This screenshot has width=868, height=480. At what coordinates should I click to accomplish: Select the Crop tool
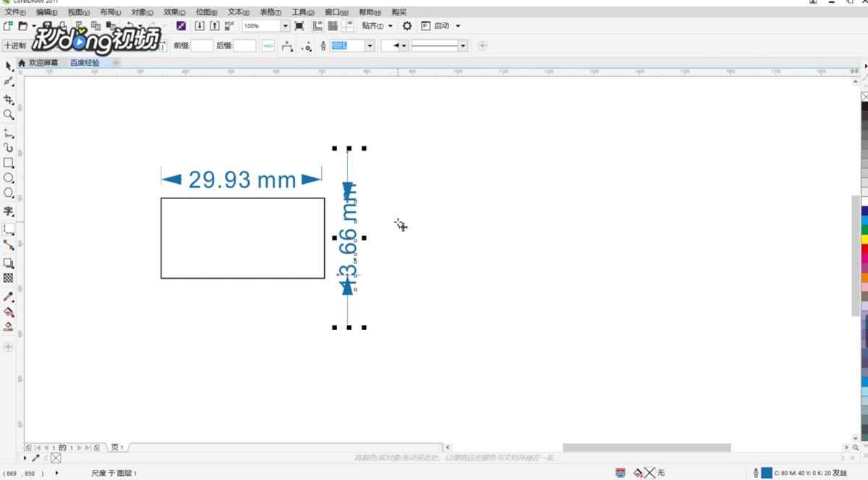pos(9,99)
